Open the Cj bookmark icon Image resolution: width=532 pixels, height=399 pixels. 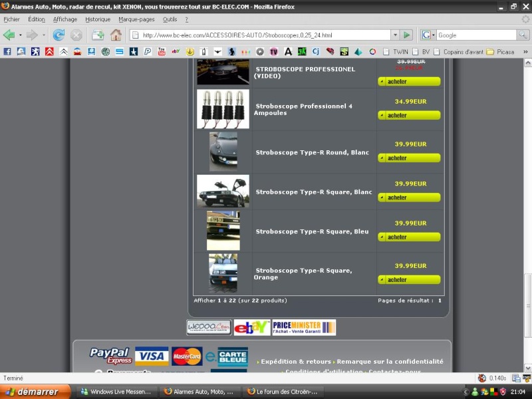(316, 52)
